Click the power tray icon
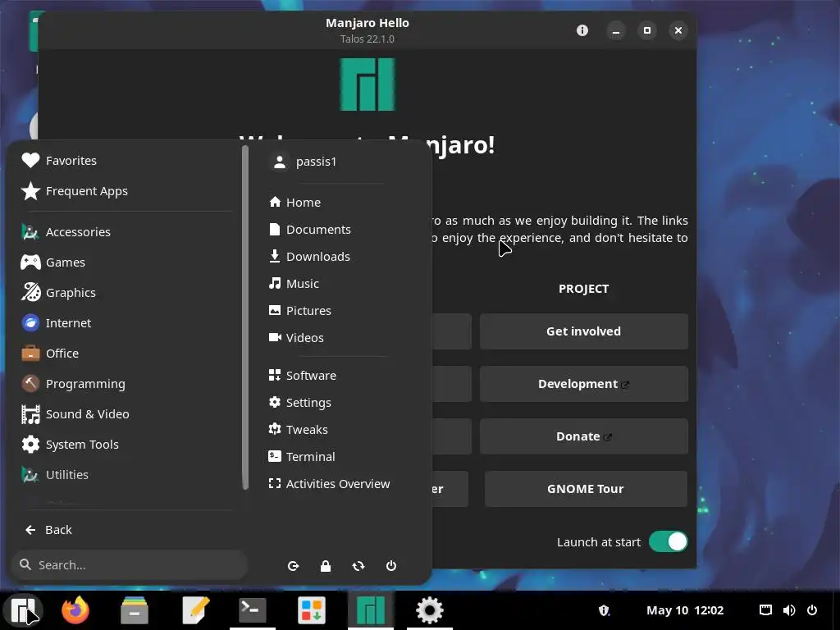Screen dimensions: 840x630 [812, 610]
